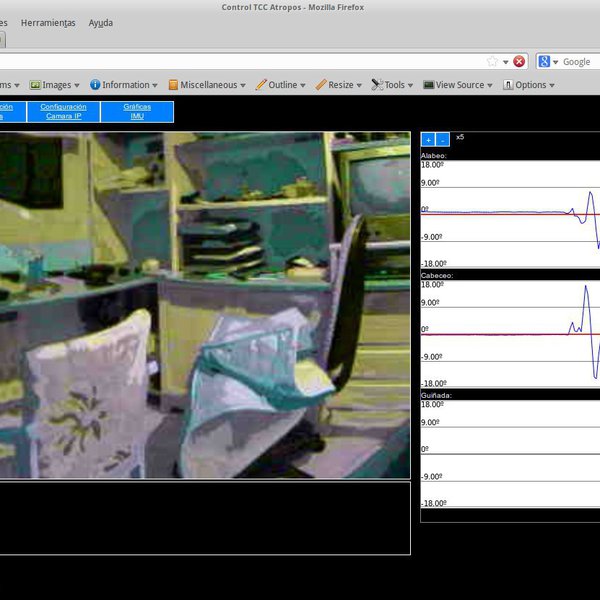Open Configuración Camara IP link

click(63, 111)
